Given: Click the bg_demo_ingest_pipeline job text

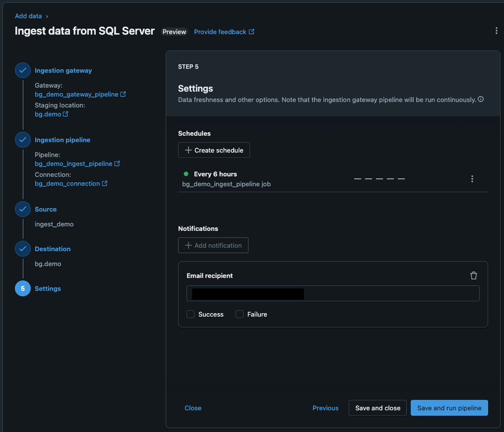Looking at the screenshot, I should 227,184.
